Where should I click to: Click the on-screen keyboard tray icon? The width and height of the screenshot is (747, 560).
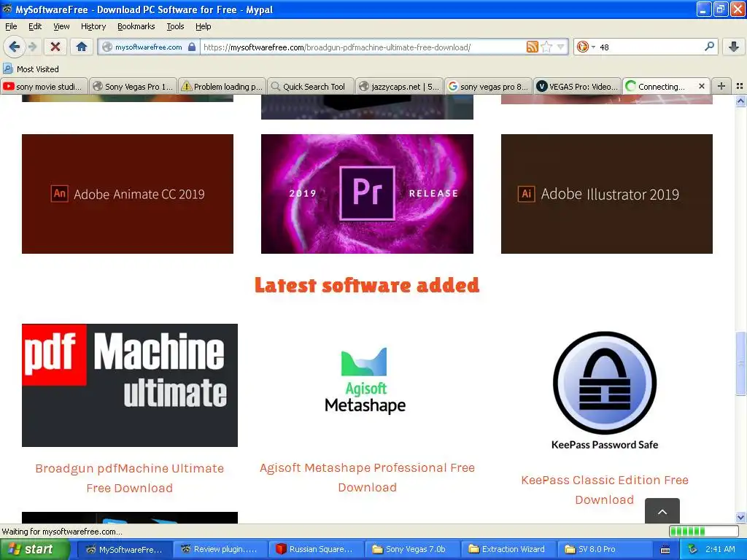pos(665,550)
